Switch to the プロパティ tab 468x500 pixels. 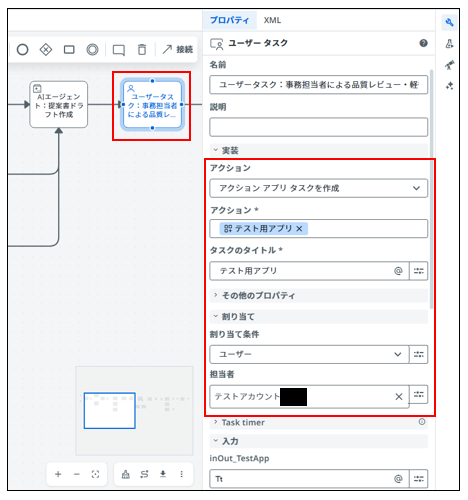point(229,20)
